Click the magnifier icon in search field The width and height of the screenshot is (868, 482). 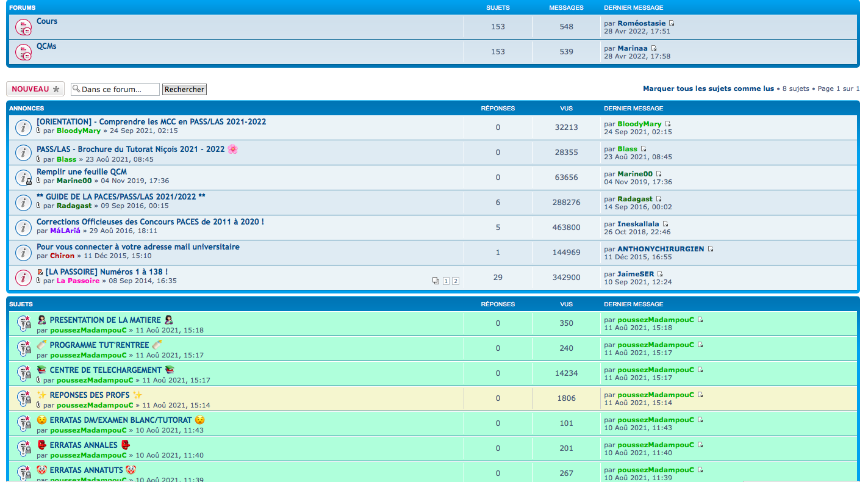[76, 89]
